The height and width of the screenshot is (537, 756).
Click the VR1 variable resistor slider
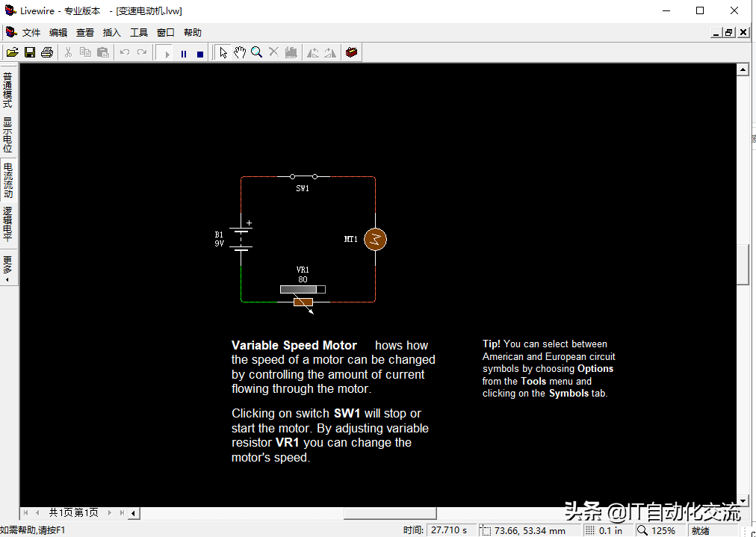(x=302, y=289)
